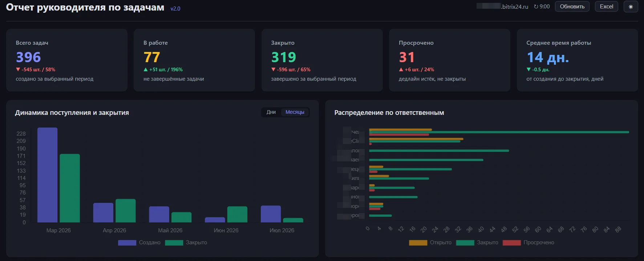Open the В работе card showing 77
The width and height of the screenshot is (644, 261).
click(194, 60)
